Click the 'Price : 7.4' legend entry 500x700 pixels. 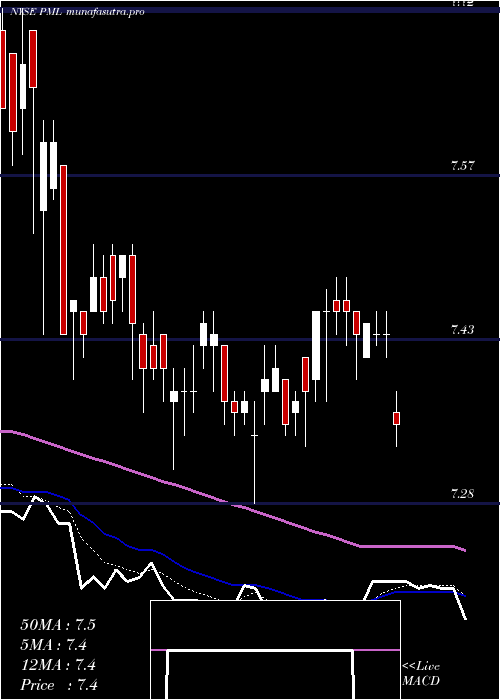coord(59,685)
